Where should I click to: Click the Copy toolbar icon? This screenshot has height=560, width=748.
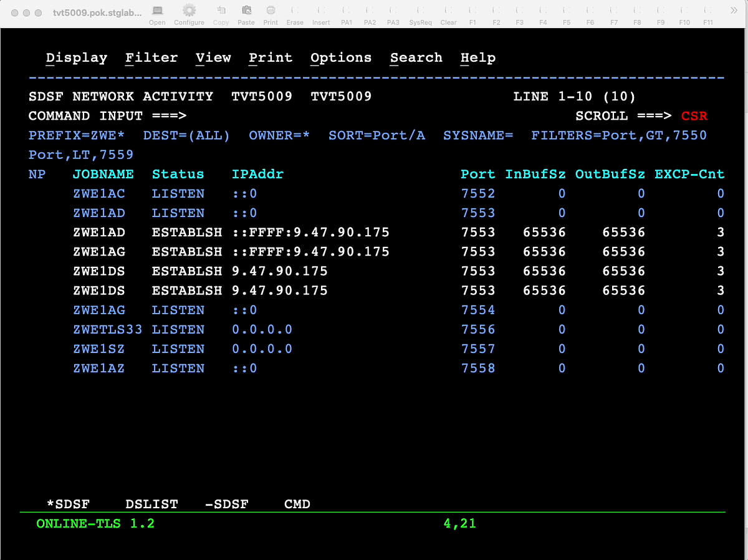coord(221,11)
